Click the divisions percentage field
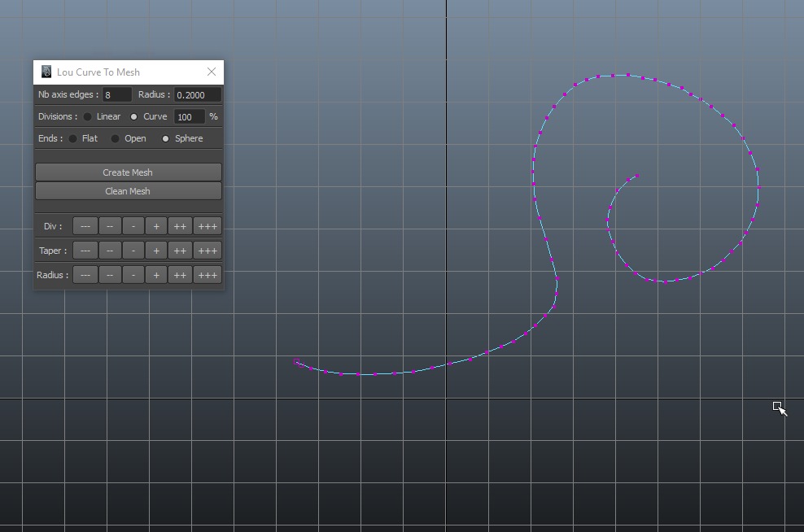Screen dimensions: 804x532 (189, 116)
